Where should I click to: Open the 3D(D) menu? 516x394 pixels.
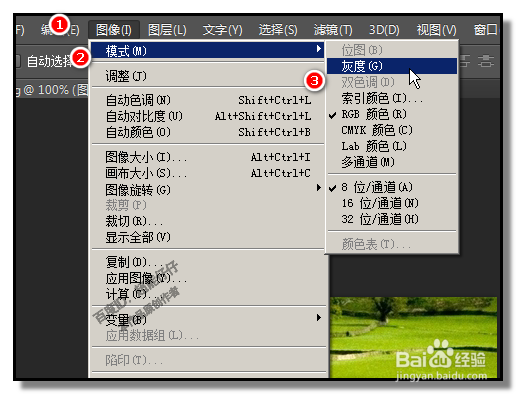coord(384,30)
